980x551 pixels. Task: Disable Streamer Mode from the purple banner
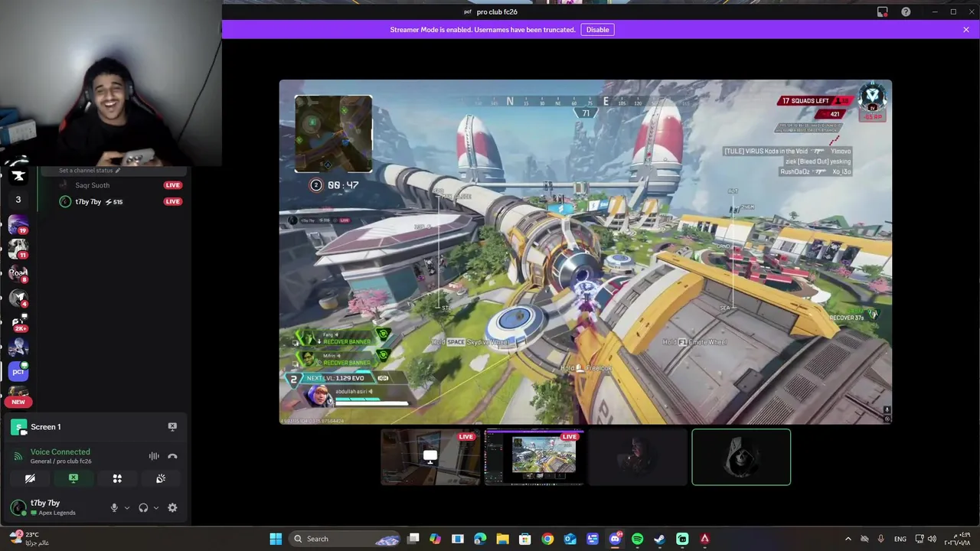click(x=597, y=30)
